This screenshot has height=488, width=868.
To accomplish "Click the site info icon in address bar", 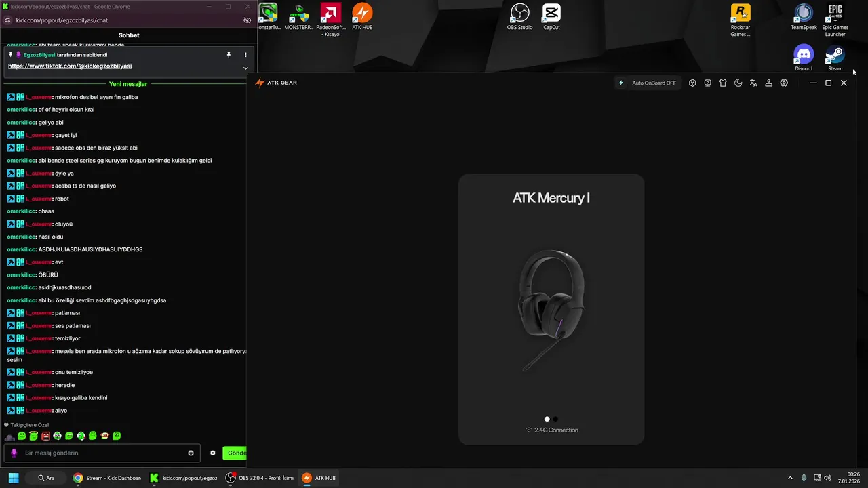I will click(x=7, y=20).
